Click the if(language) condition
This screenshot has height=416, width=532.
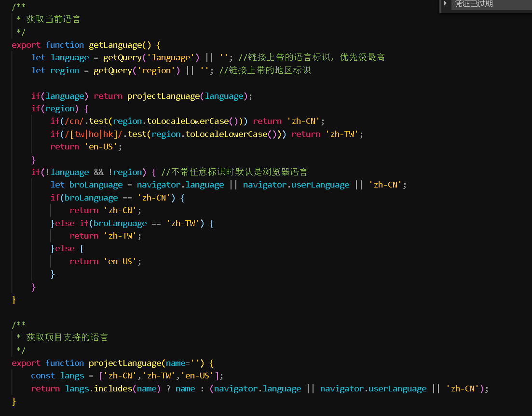[60, 96]
